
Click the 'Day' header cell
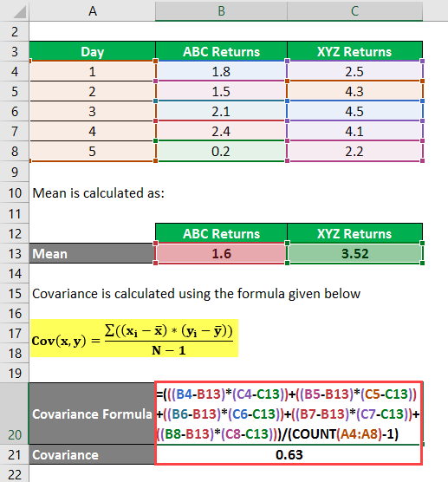click(92, 51)
